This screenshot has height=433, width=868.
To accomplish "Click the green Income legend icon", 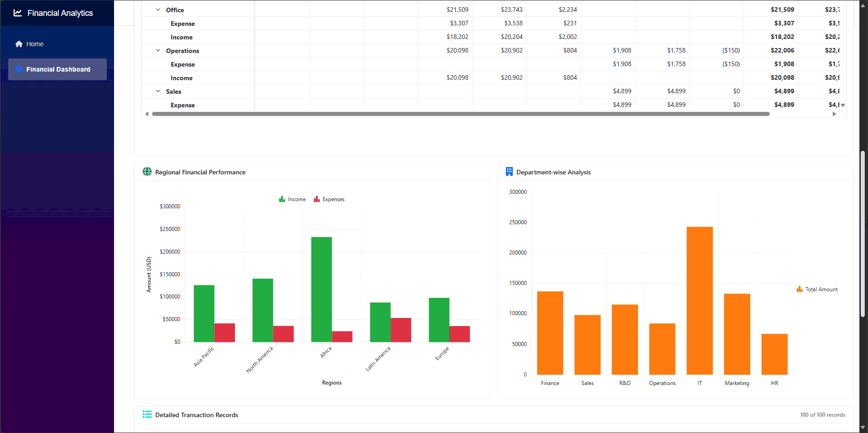I will pyautogui.click(x=281, y=199).
